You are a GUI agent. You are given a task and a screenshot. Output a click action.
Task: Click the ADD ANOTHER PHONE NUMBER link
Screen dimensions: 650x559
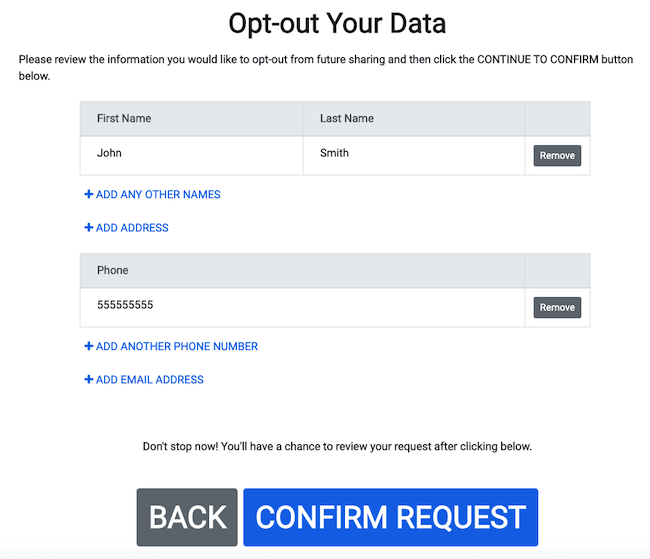(171, 346)
